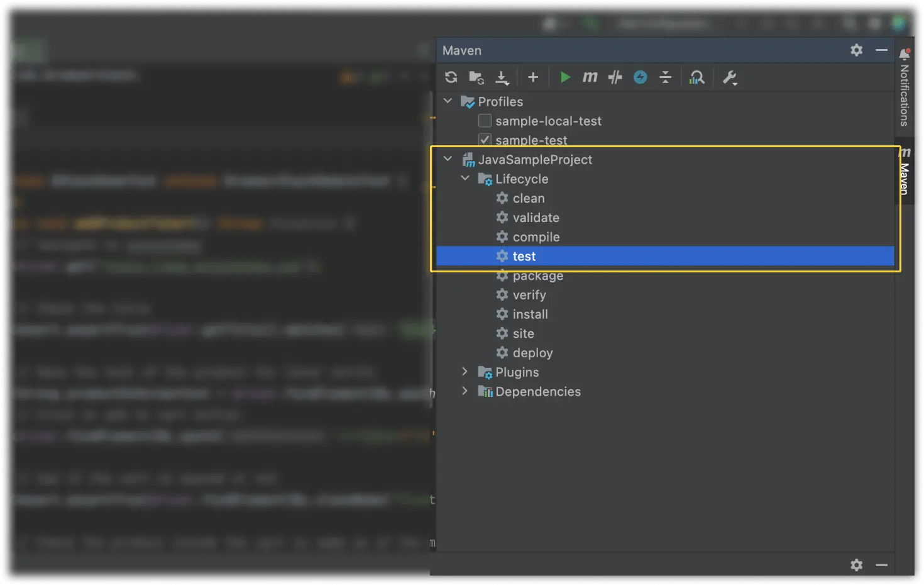Expand the Plugins node

tap(465, 372)
